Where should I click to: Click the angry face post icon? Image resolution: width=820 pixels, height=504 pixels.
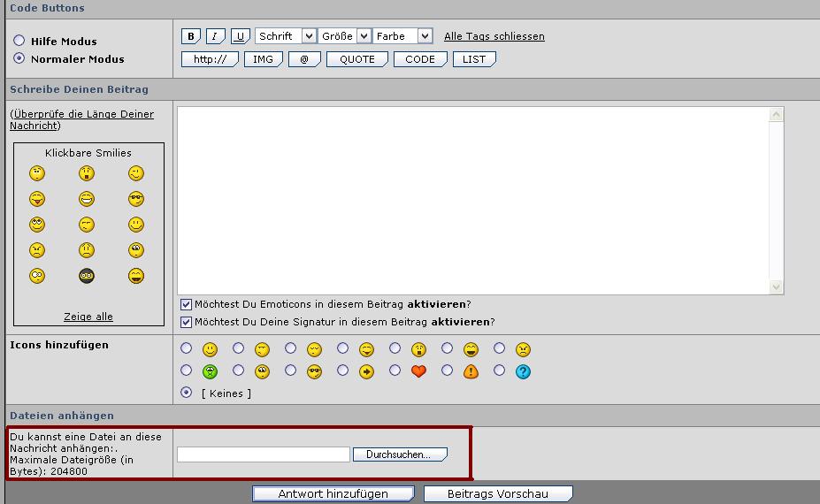[523, 349]
